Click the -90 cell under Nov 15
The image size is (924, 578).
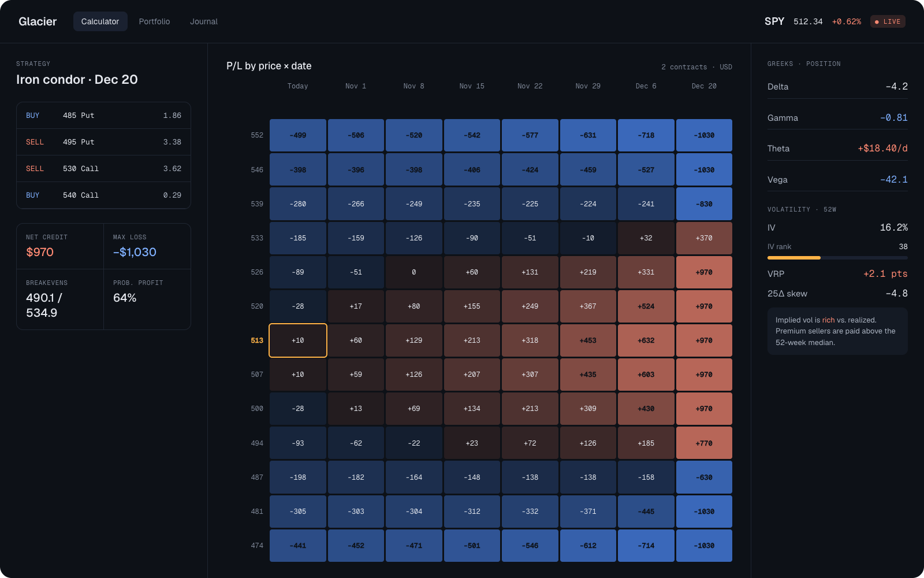(472, 238)
